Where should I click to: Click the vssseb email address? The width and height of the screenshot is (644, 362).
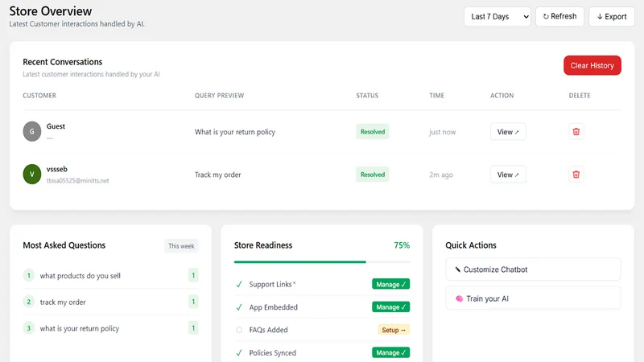click(77, 180)
